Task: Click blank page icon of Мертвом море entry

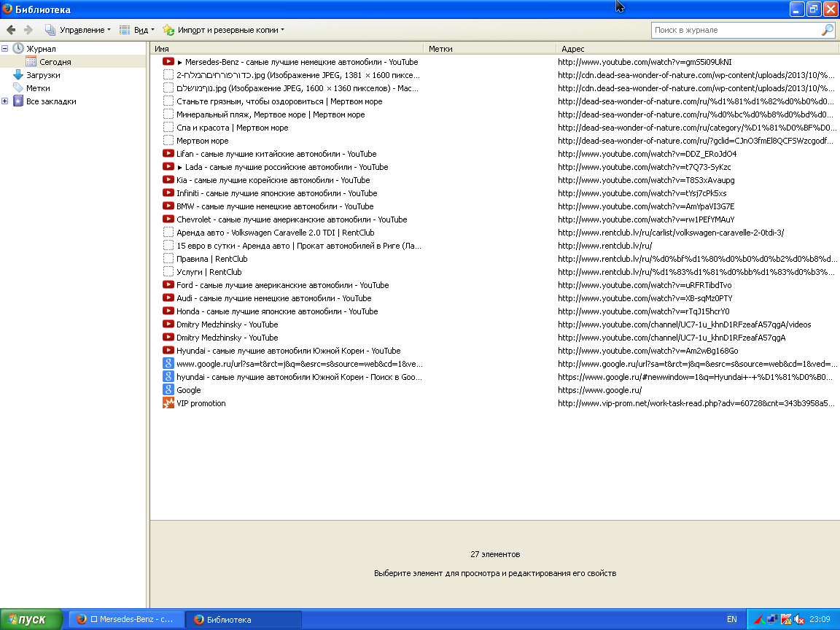Action: click(x=168, y=140)
